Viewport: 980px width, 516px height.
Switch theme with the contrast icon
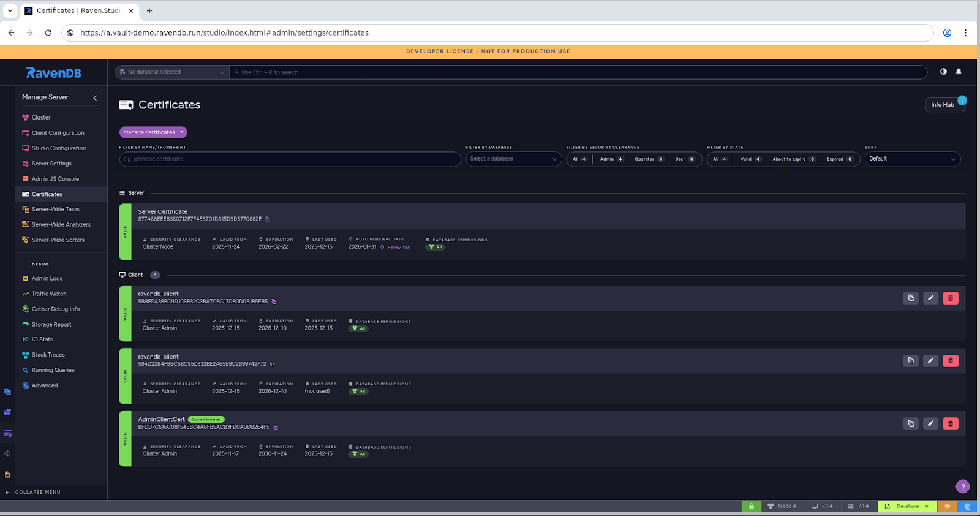(x=943, y=72)
